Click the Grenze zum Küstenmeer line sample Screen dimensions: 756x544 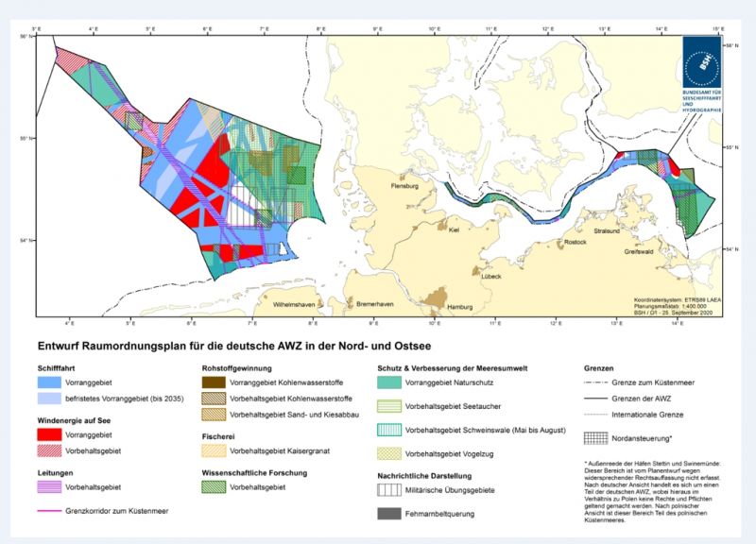[595, 382]
